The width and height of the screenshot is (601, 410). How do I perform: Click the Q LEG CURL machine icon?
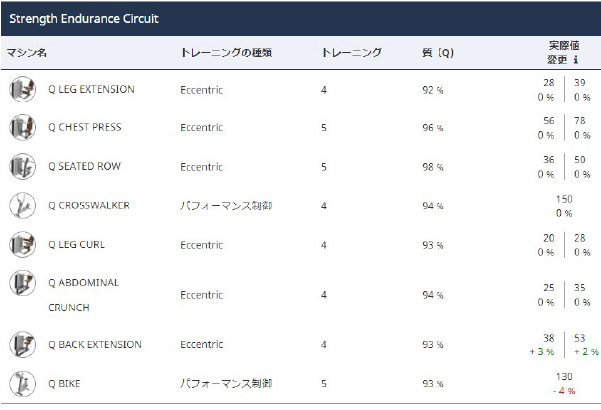coord(21,244)
